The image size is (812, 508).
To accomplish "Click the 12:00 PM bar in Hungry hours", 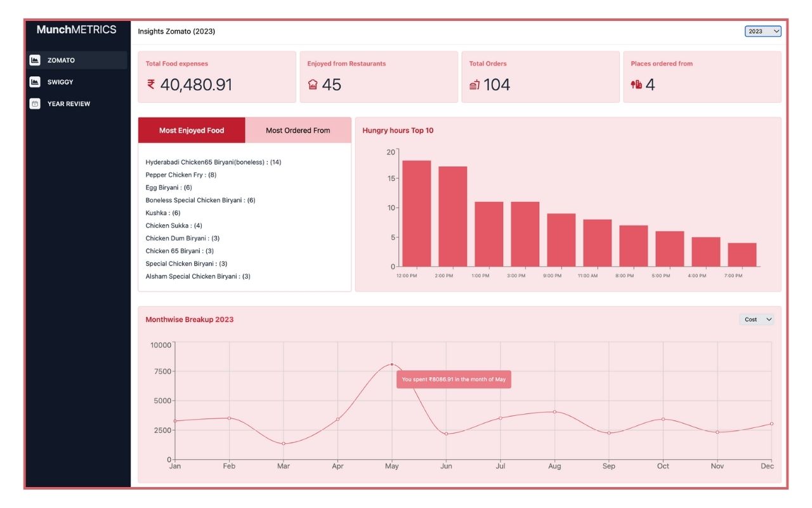I will click(x=417, y=213).
